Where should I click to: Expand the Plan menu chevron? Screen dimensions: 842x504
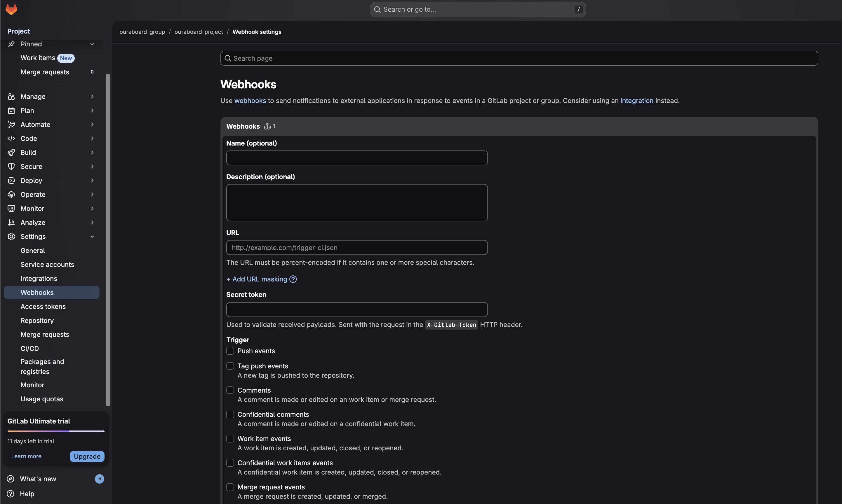[x=92, y=110]
